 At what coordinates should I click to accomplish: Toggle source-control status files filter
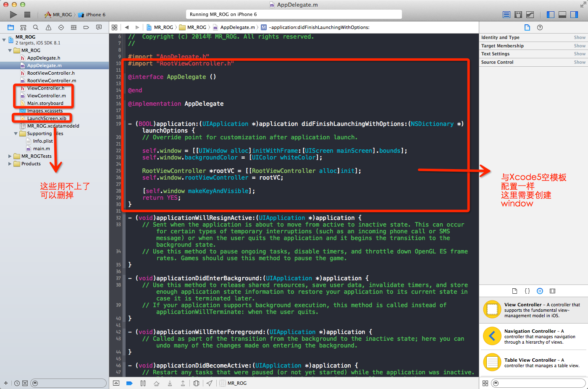coord(25,383)
